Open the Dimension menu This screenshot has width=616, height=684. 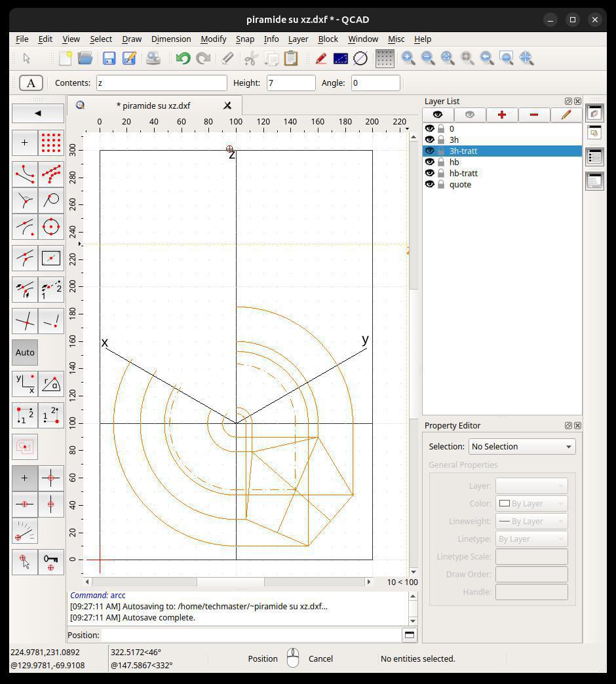pyautogui.click(x=170, y=39)
